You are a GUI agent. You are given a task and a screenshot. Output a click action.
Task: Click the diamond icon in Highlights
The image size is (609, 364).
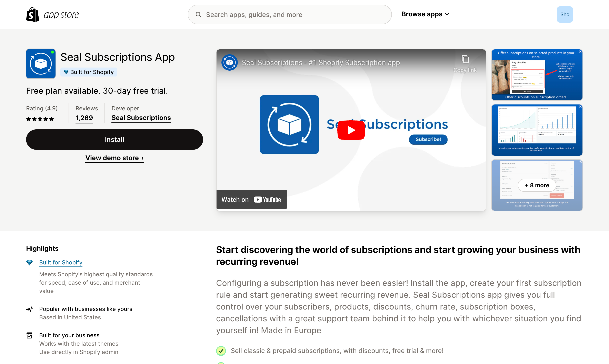point(29,262)
